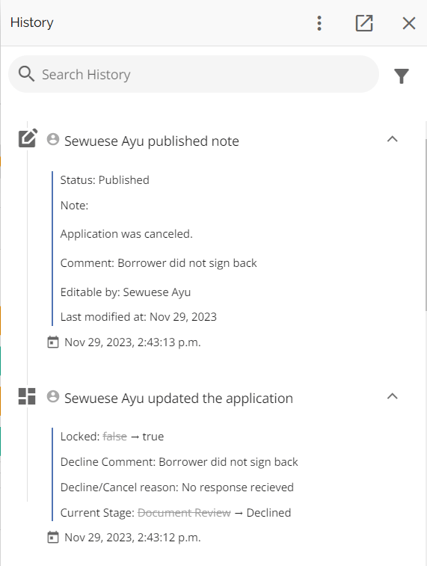The image size is (427, 566).
Task: Click calendar icon beside 2:43:12 p.m. timestamp
Action: [53, 537]
